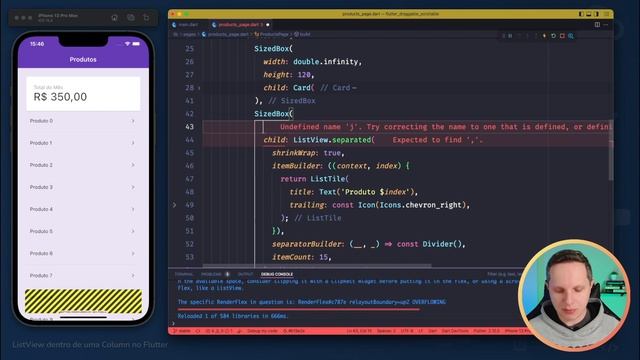Switch to the main.dart editor tab
This screenshot has height=360, width=640.
pyautogui.click(x=185, y=25)
